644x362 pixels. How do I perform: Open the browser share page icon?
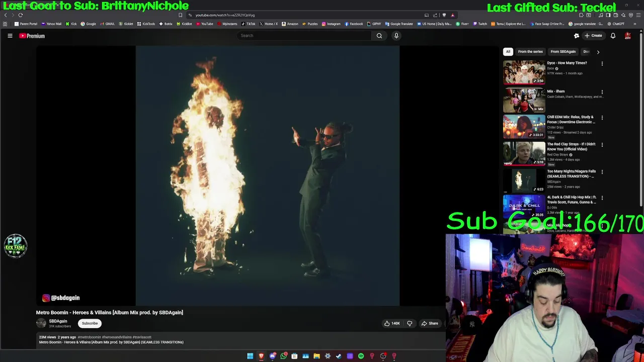435,15
